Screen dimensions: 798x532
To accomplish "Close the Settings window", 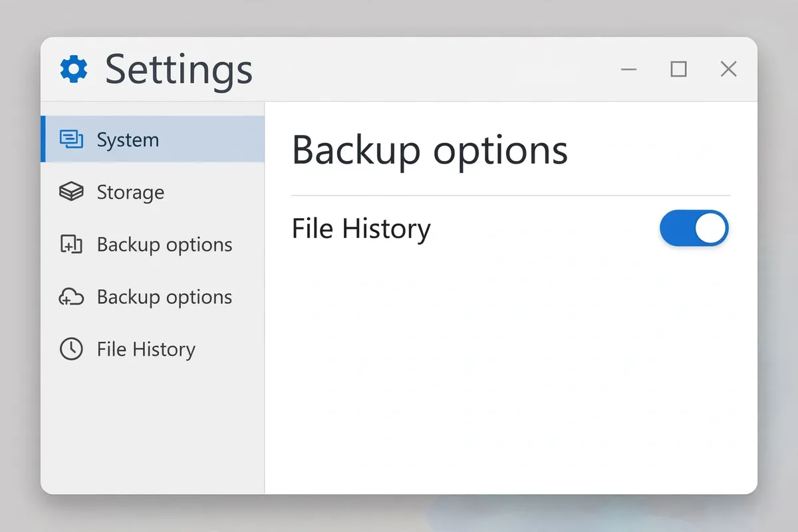I will (729, 69).
